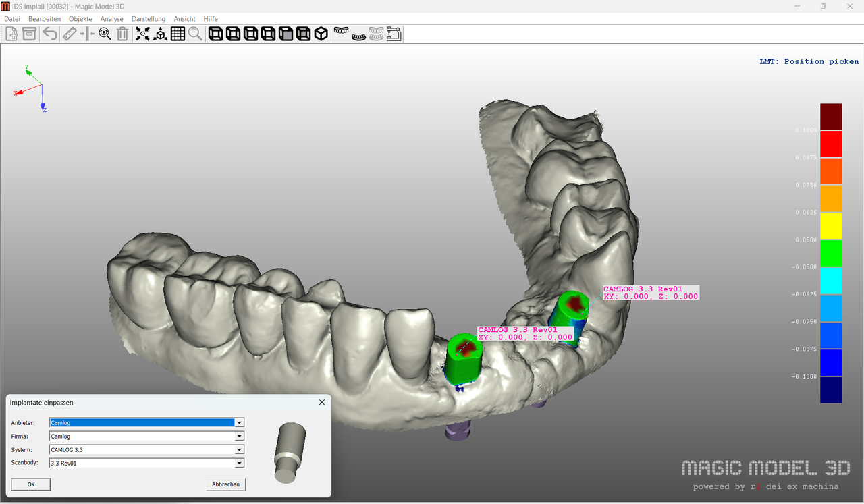Open the Firma dropdown

[x=239, y=437]
